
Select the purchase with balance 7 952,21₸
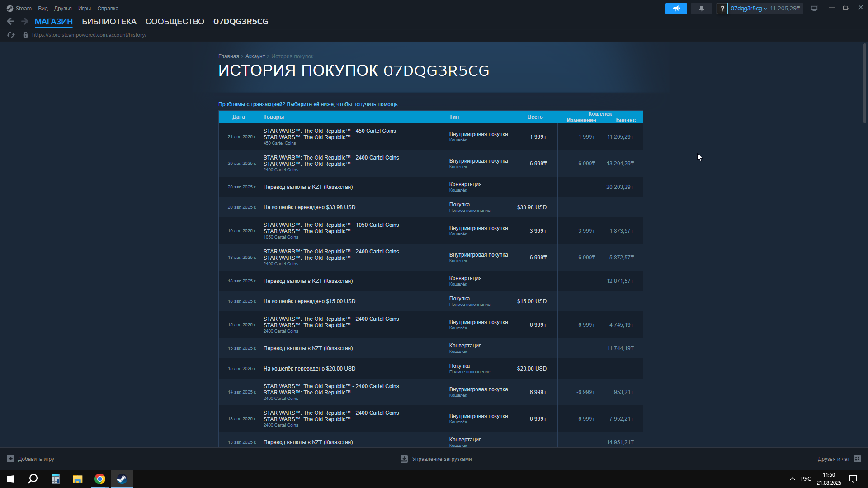[x=430, y=419]
